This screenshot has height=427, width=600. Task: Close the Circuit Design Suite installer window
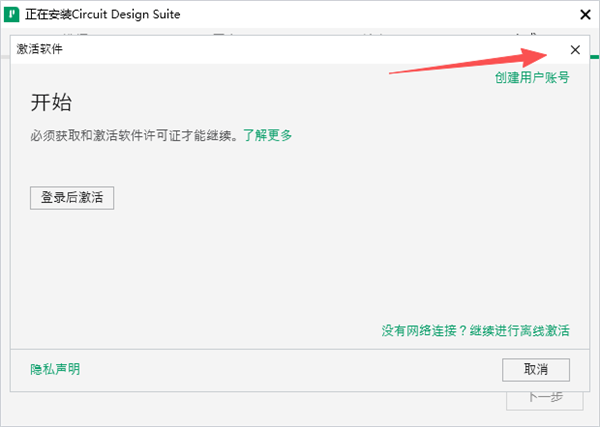click(583, 15)
